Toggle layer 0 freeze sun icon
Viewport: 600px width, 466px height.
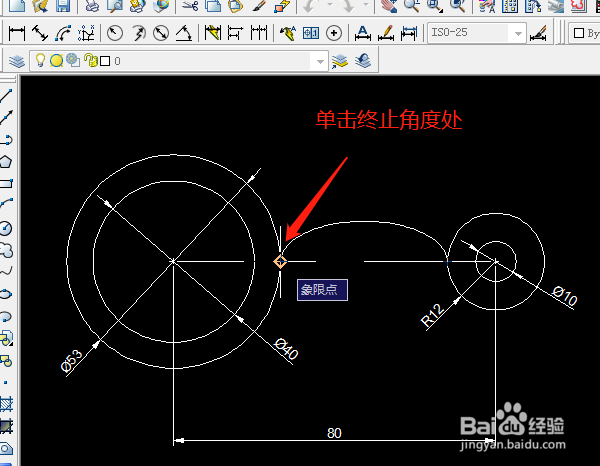[56, 61]
